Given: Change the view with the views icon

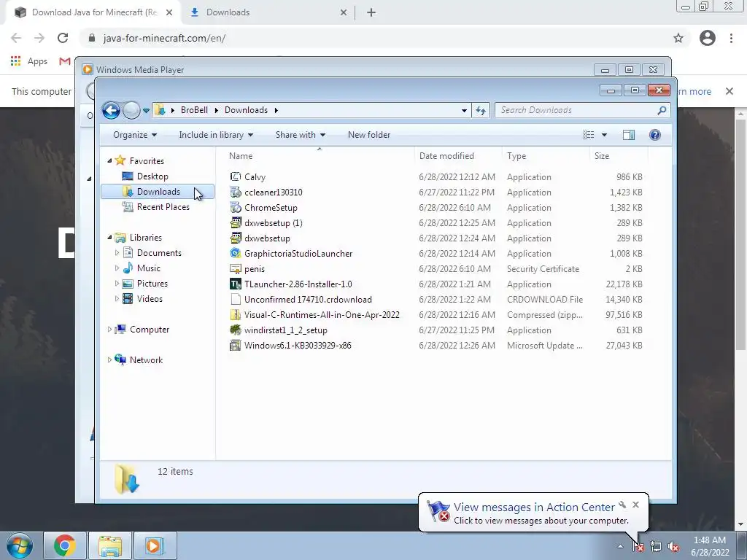Looking at the screenshot, I should (x=589, y=135).
